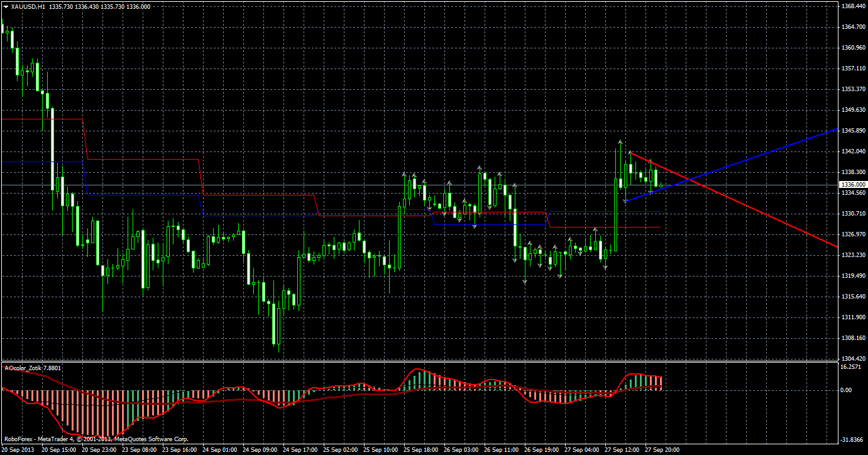The width and height of the screenshot is (868, 455).
Task: Click price level 1349.630 on the scale
Action: point(852,110)
